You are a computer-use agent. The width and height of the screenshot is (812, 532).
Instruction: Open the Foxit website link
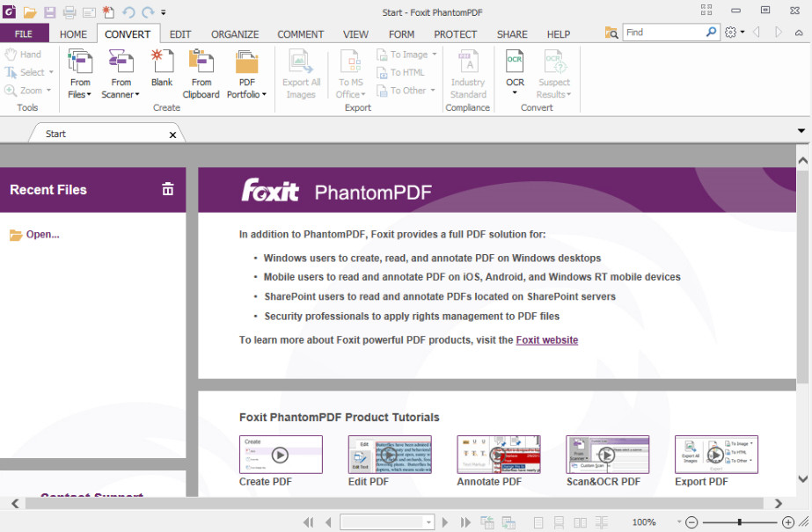[x=547, y=340]
